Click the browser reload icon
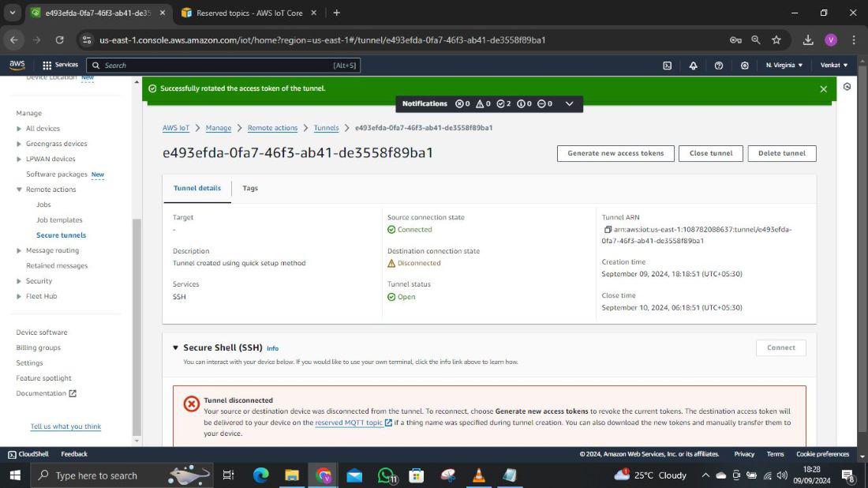The width and height of the screenshot is (868, 488). click(x=60, y=40)
